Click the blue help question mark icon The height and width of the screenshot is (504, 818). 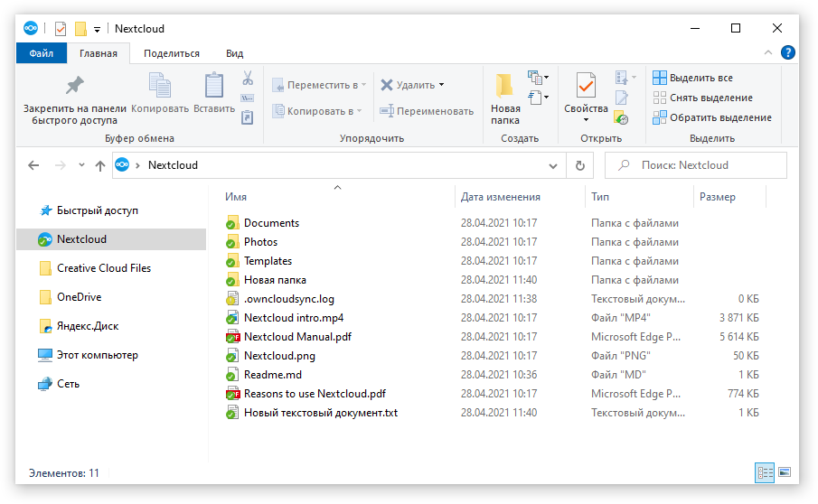[788, 52]
